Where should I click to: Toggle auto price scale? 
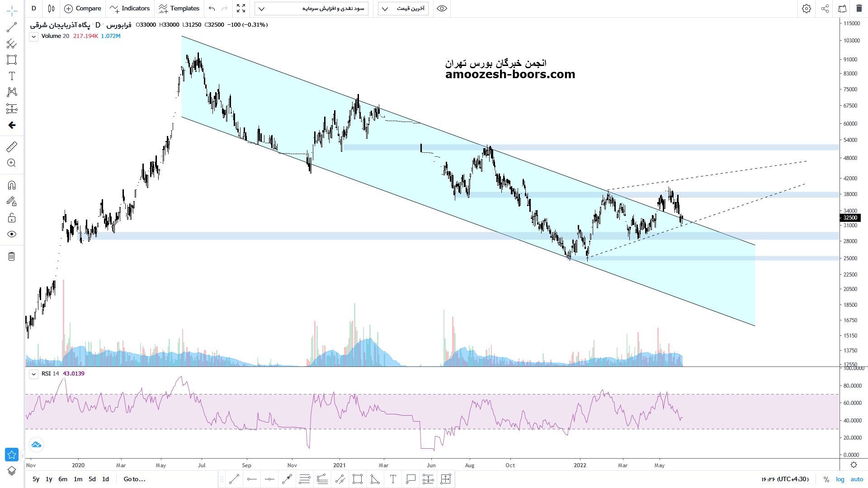pos(857,479)
